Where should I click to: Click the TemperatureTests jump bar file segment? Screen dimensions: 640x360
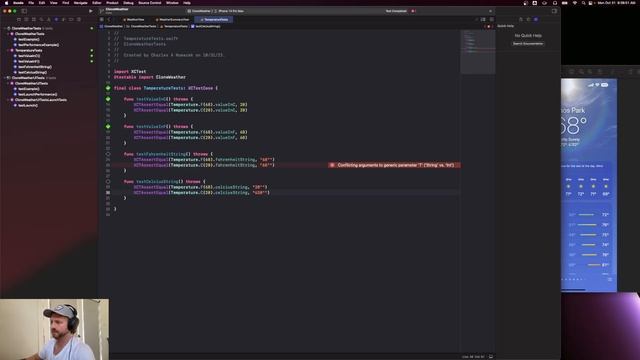(174, 26)
